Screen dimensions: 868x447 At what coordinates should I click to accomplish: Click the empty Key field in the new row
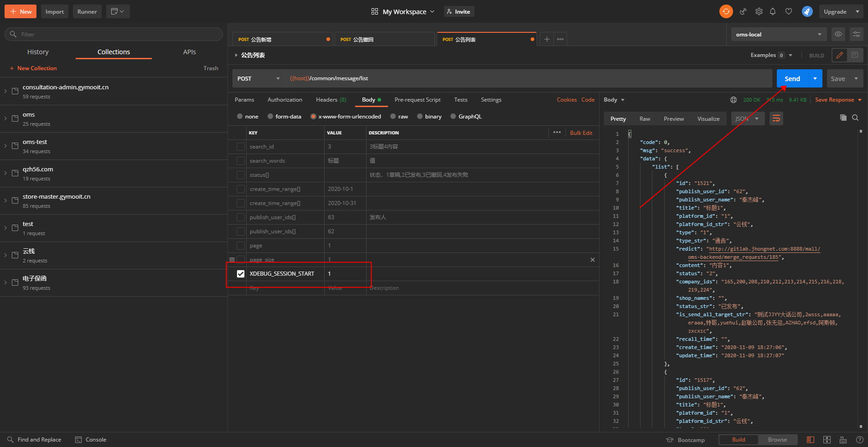pyautogui.click(x=286, y=288)
